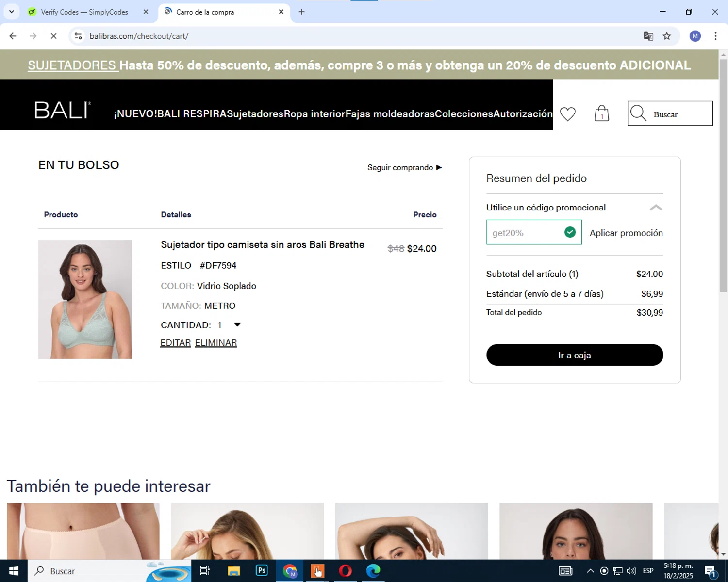This screenshot has height=582, width=728.
Task: Open Task View on the taskbar
Action: pos(205,571)
